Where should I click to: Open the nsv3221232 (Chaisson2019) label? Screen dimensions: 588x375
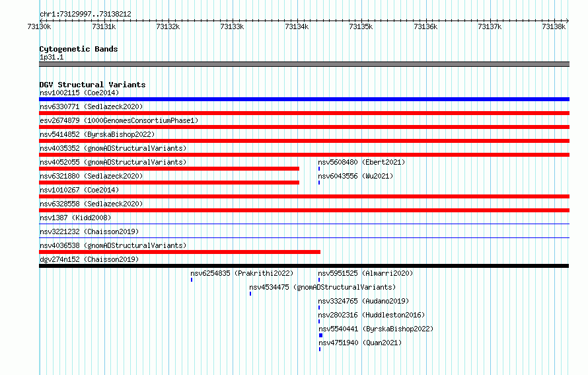click(89, 231)
